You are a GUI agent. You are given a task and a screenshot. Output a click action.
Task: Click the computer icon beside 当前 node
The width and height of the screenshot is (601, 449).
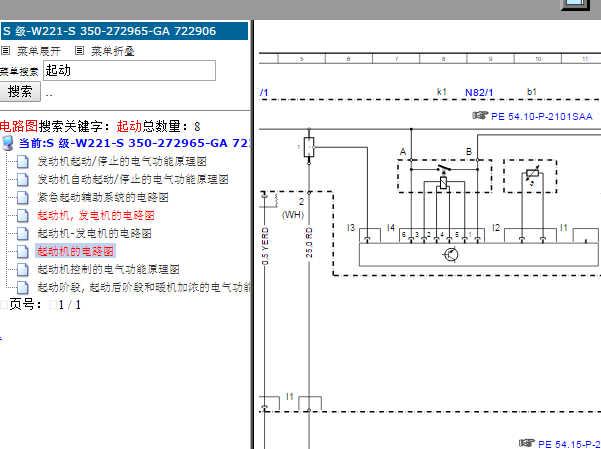pyautogui.click(x=8, y=143)
